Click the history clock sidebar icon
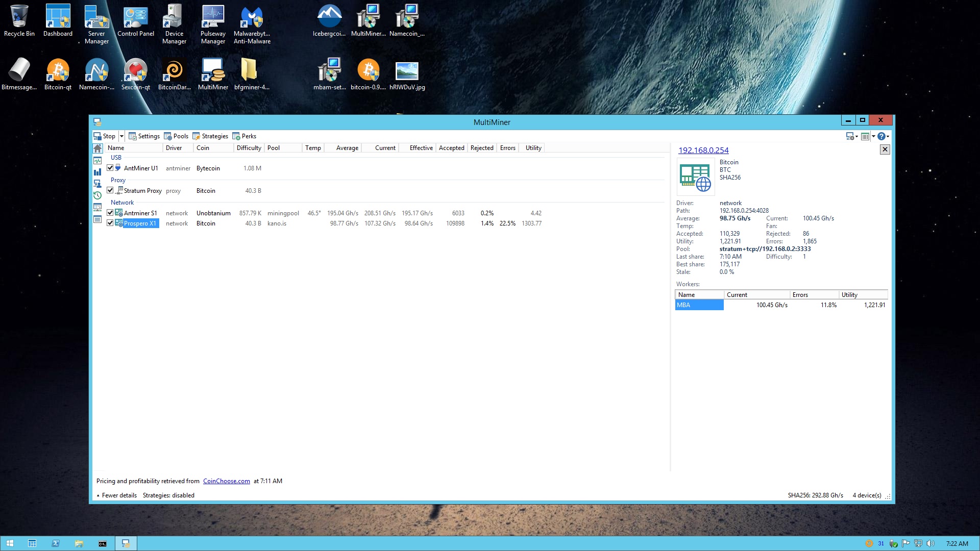The height and width of the screenshot is (551, 980). pyautogui.click(x=97, y=195)
